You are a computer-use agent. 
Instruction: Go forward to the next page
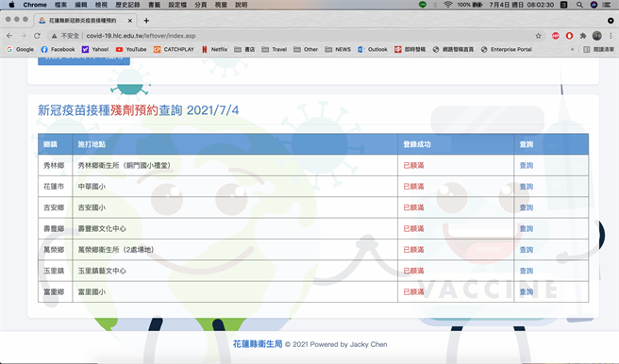24,36
